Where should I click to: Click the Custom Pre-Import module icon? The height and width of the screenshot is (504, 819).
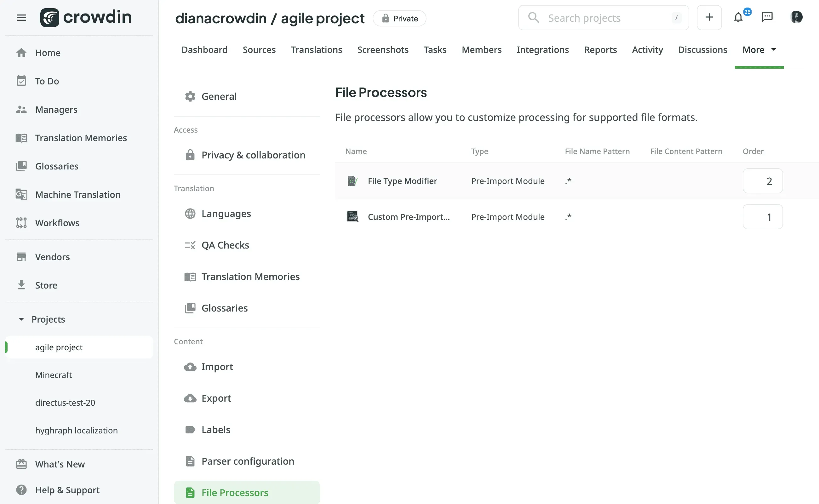[352, 217]
